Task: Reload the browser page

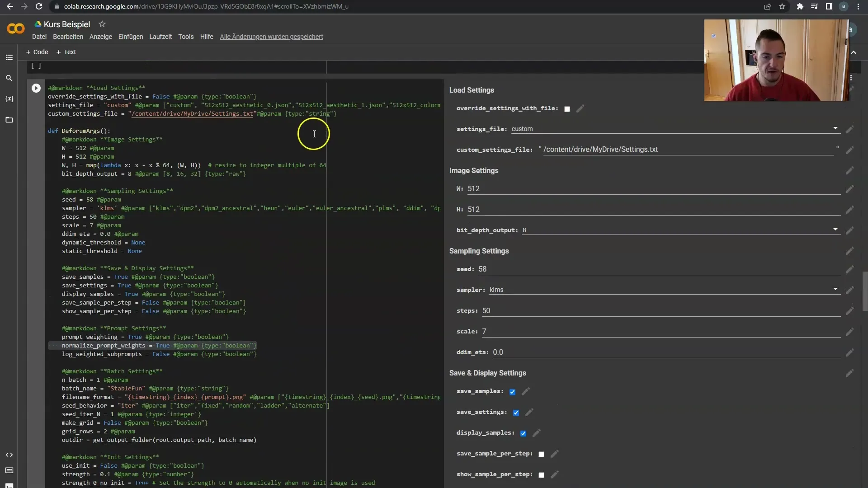Action: 39,6
